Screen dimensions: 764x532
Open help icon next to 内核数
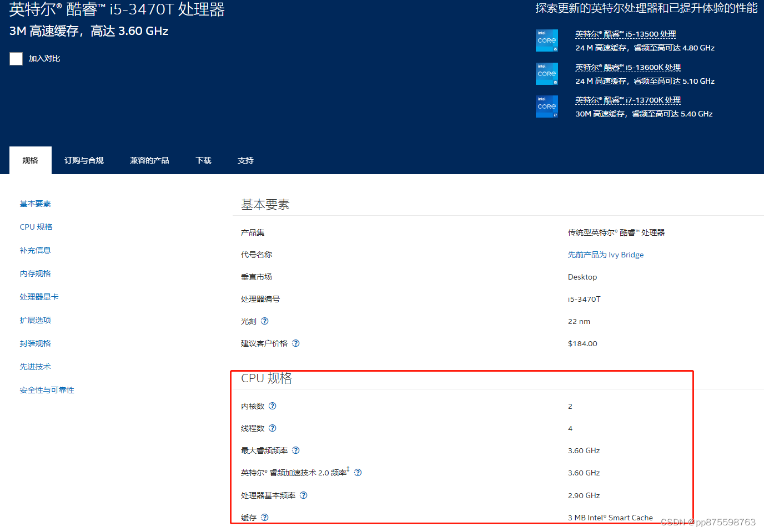273,406
